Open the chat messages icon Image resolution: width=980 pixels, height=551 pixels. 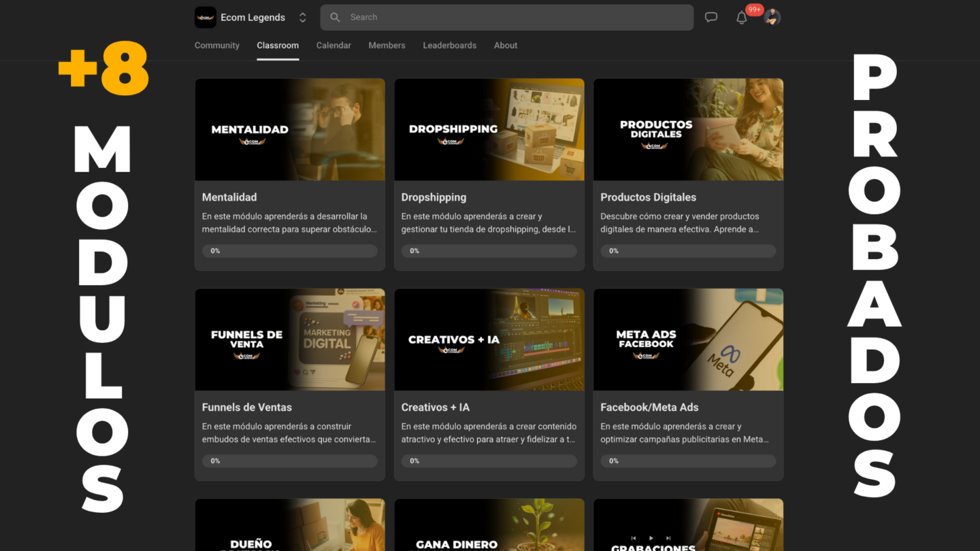pos(711,18)
